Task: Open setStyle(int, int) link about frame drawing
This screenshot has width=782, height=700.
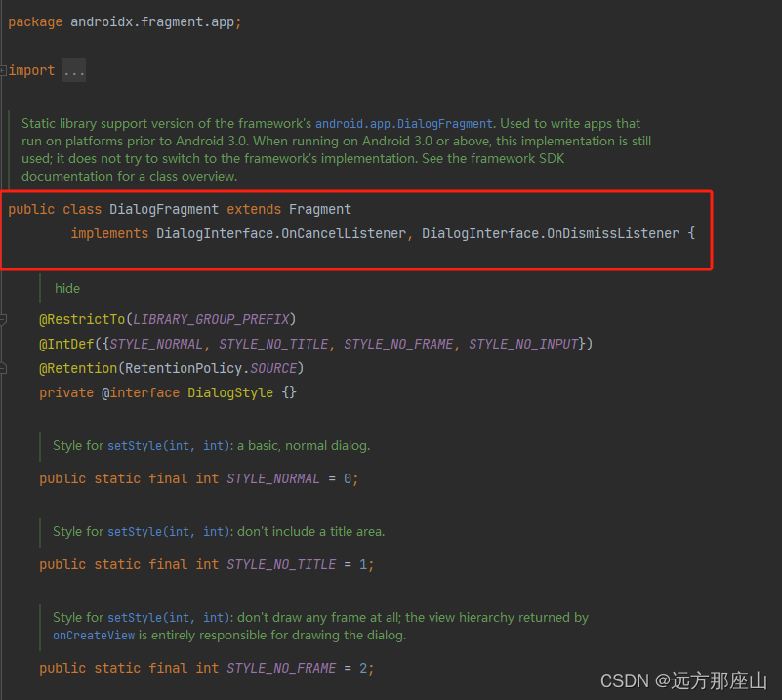Action: coord(168,617)
